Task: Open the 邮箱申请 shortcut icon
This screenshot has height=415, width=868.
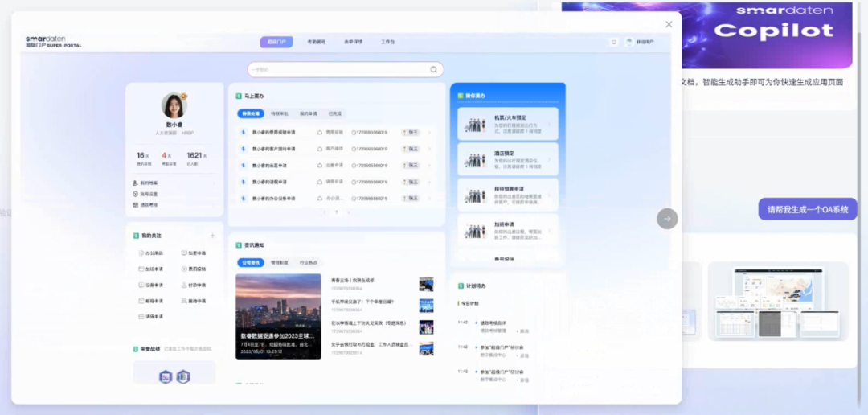Action: [x=141, y=301]
